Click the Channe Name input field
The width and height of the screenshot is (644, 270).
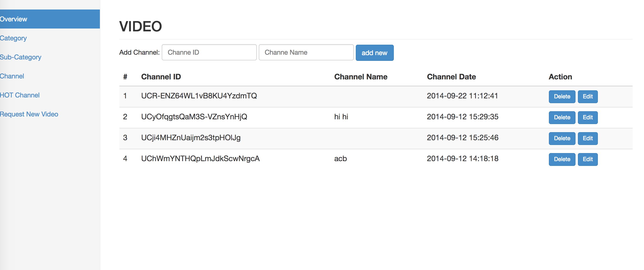tap(306, 52)
